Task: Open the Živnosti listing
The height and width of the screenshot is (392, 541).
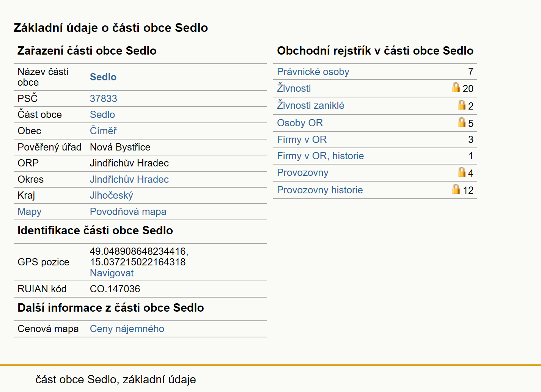Action: click(294, 88)
